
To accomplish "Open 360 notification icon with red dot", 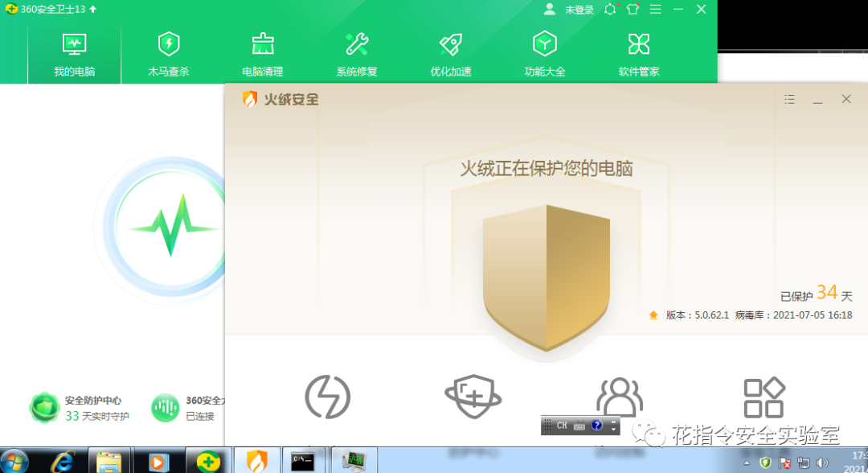I will click(x=611, y=9).
